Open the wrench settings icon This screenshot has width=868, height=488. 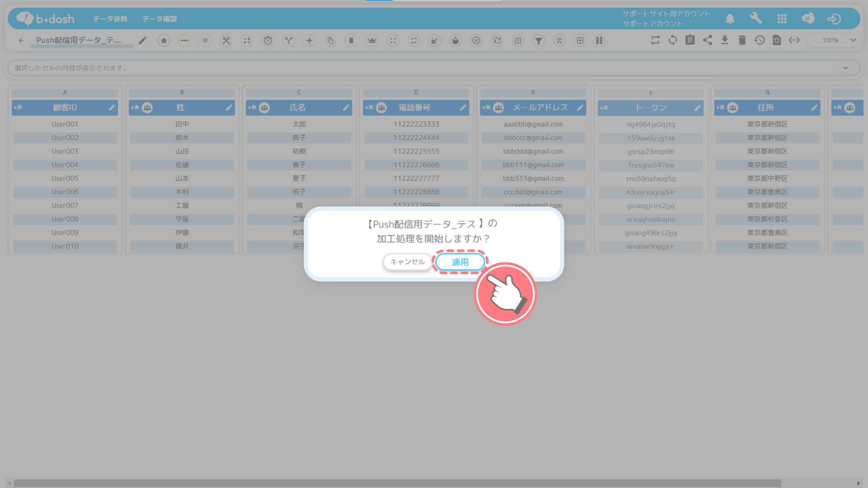[756, 18]
